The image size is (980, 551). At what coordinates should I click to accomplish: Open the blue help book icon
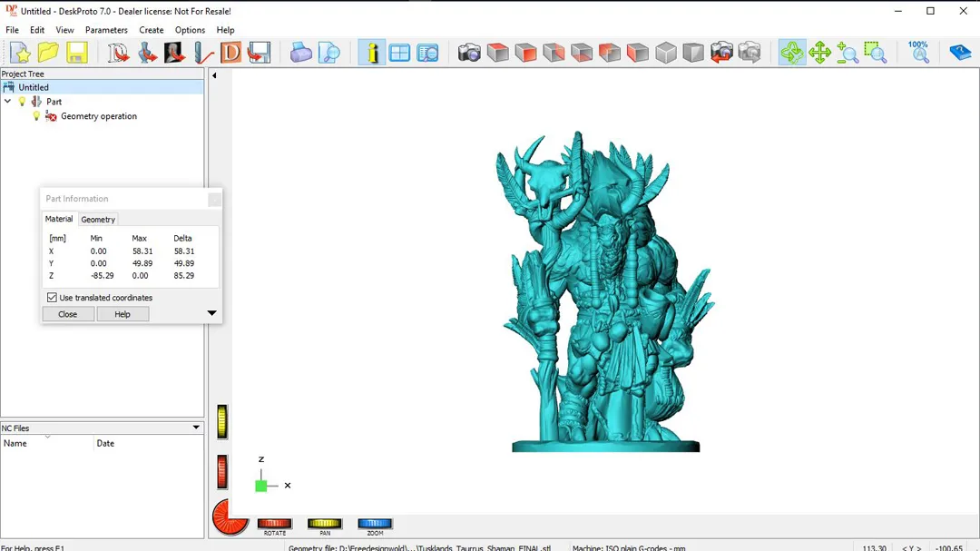tap(960, 53)
